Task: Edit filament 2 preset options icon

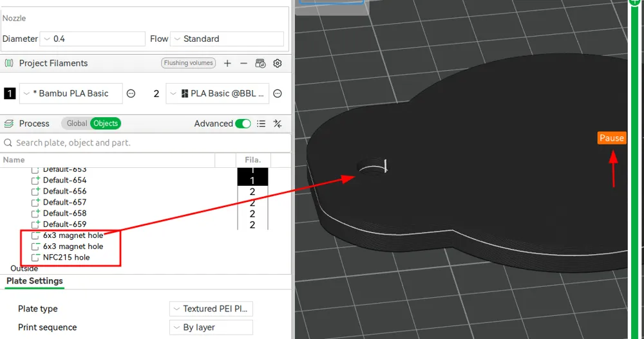Action: (278, 93)
